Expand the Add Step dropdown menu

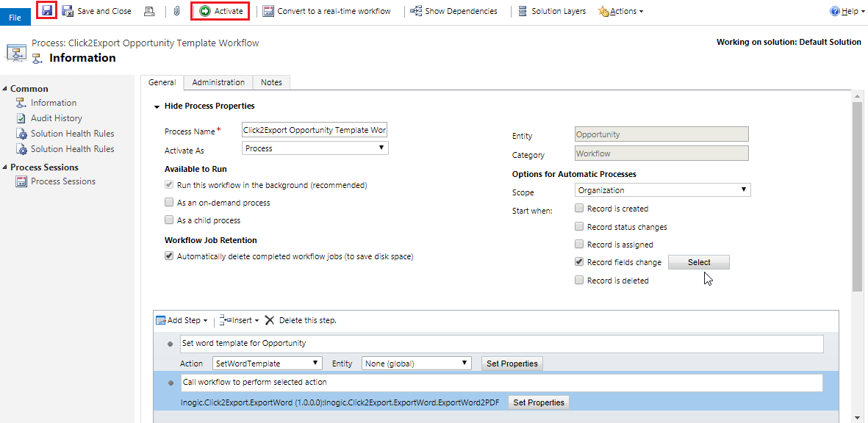(205, 321)
